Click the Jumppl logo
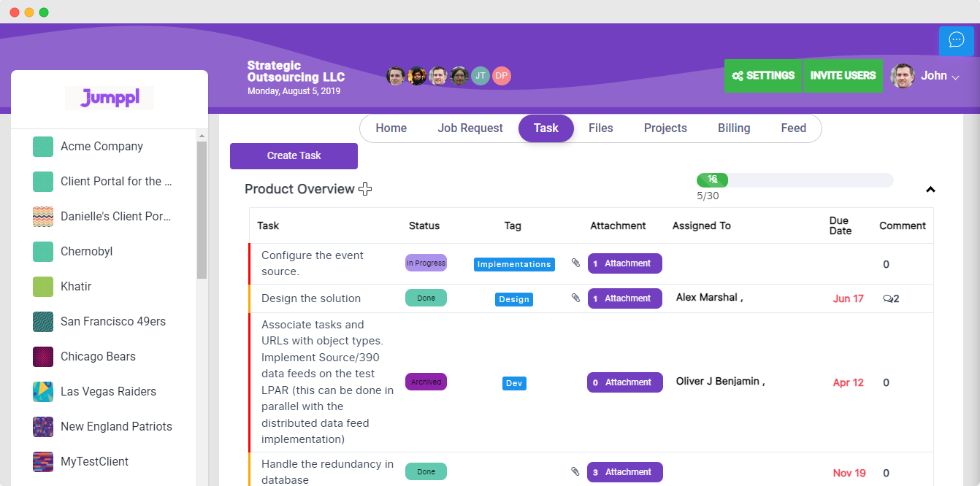 (109, 97)
